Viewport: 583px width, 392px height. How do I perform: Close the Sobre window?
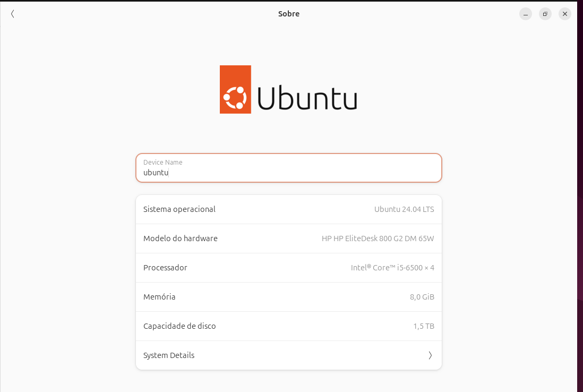click(x=565, y=14)
